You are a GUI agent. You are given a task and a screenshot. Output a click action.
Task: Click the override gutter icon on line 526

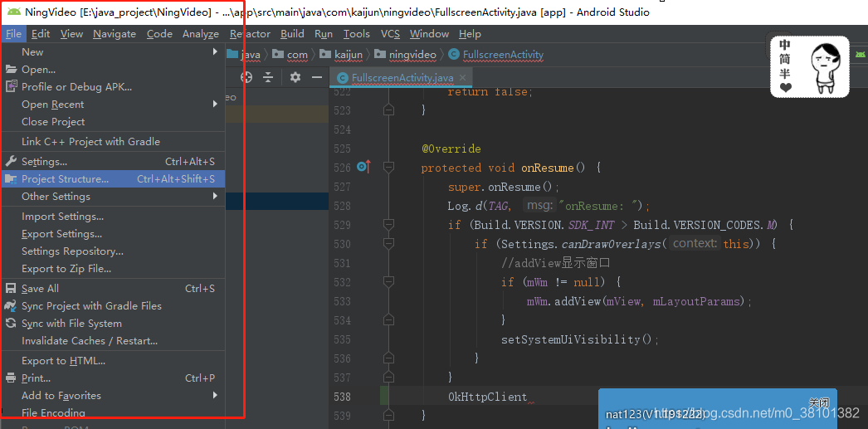point(363,166)
